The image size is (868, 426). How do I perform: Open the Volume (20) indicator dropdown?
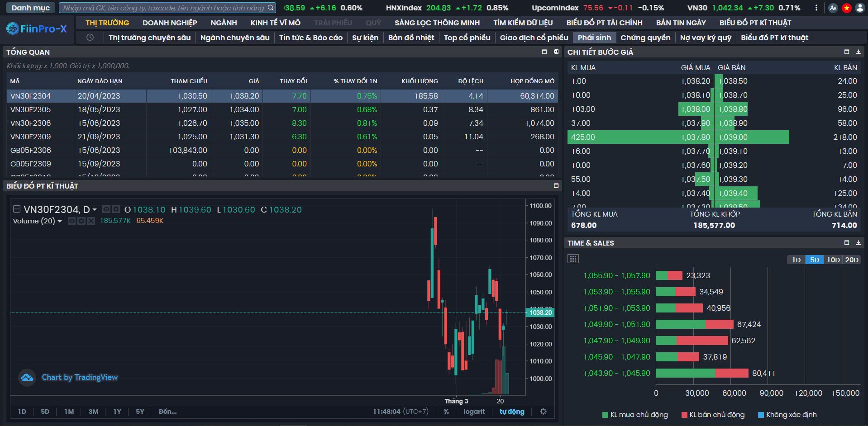(60, 221)
